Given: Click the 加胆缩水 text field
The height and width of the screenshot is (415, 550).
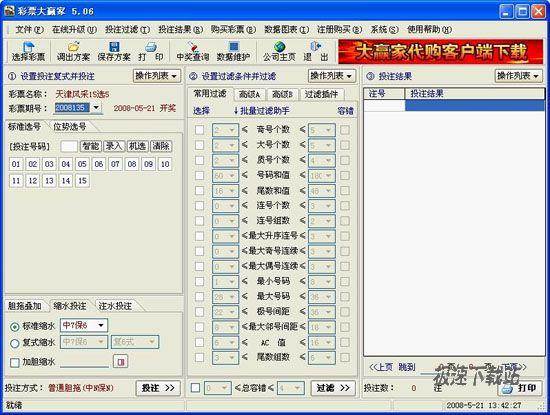Looking at the screenshot, I should pyautogui.click(x=85, y=362).
